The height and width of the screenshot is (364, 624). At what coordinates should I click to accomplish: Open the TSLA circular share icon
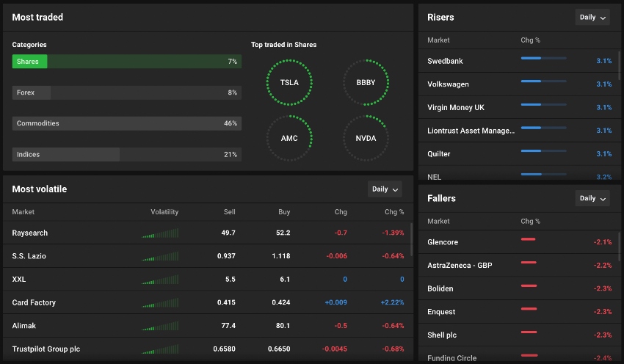(289, 82)
